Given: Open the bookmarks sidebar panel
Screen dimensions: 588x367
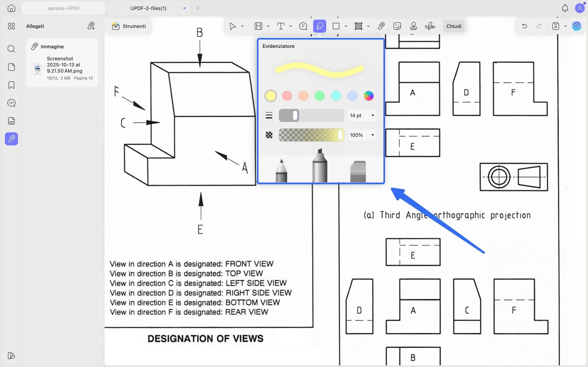Looking at the screenshot, I should (x=11, y=85).
